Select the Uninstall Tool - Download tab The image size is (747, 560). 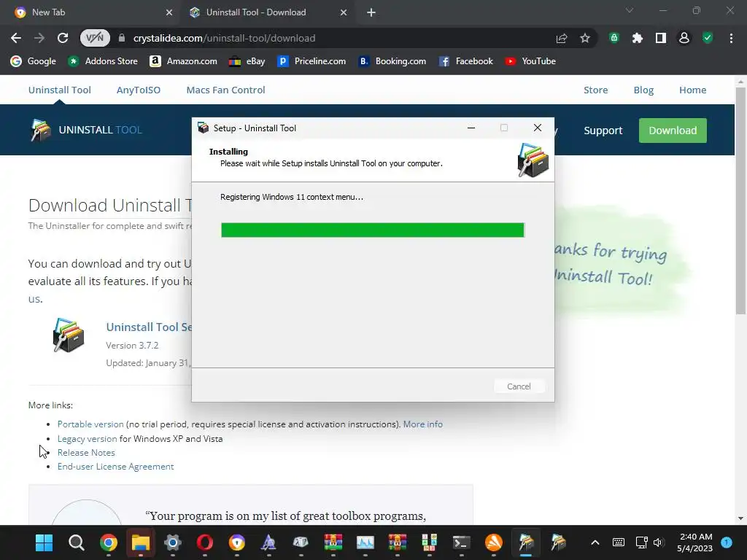[x=267, y=12]
